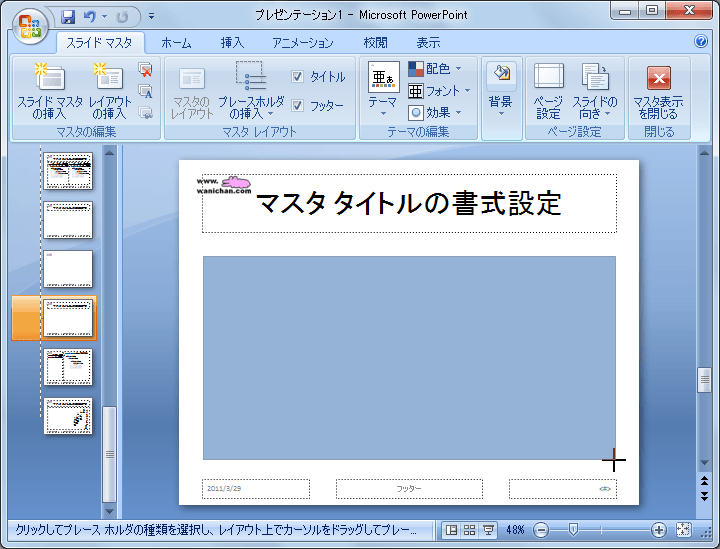Go to previous slide double-arrow button

pyautogui.click(x=704, y=480)
